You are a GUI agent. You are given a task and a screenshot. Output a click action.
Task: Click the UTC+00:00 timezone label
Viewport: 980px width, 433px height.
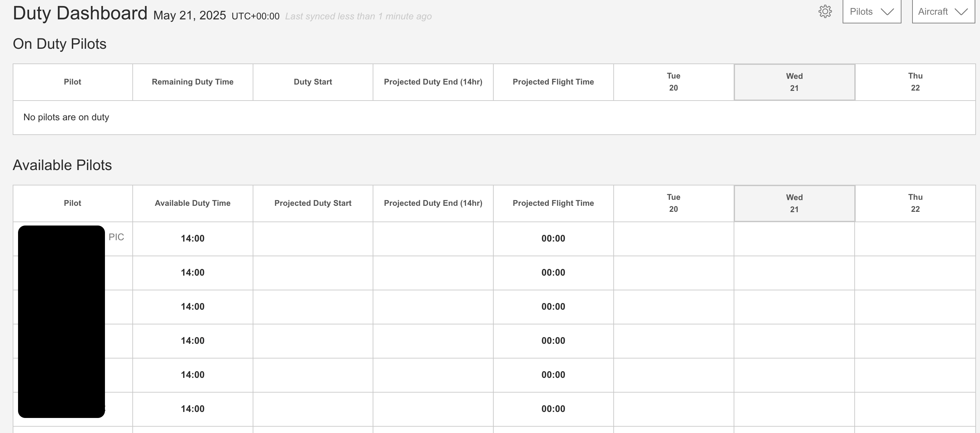pos(255,16)
